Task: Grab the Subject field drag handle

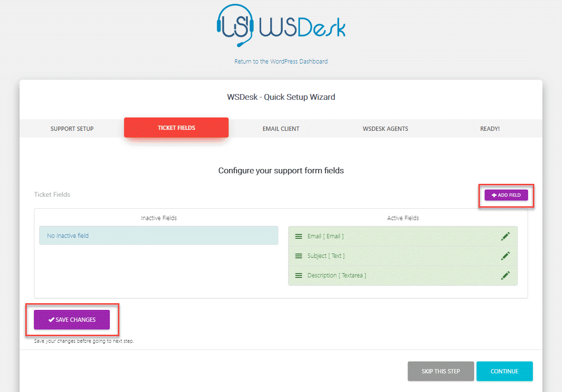Action: point(298,256)
